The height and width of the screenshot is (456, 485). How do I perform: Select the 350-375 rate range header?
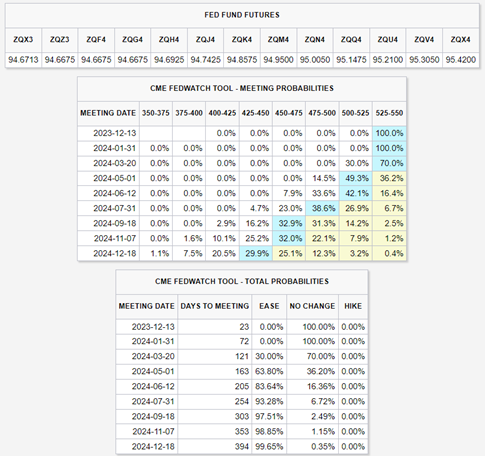(156, 113)
